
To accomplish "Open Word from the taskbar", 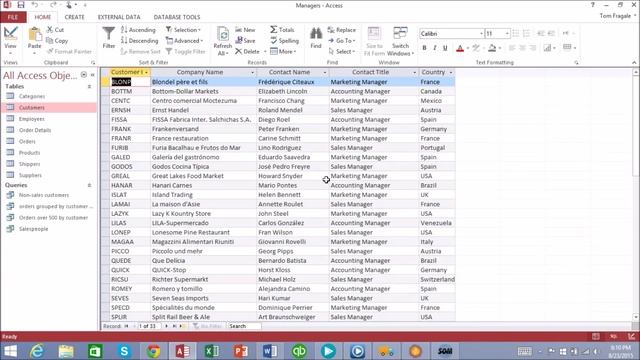I will click(270, 351).
